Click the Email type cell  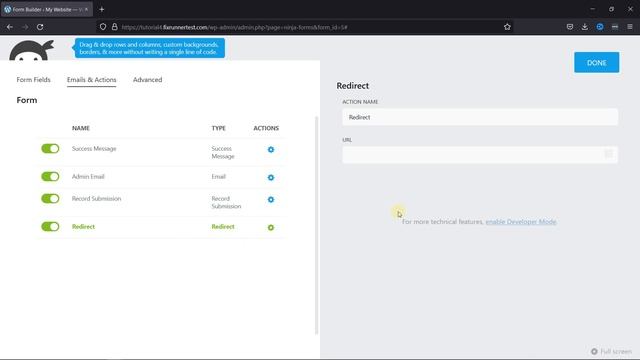[218, 176]
